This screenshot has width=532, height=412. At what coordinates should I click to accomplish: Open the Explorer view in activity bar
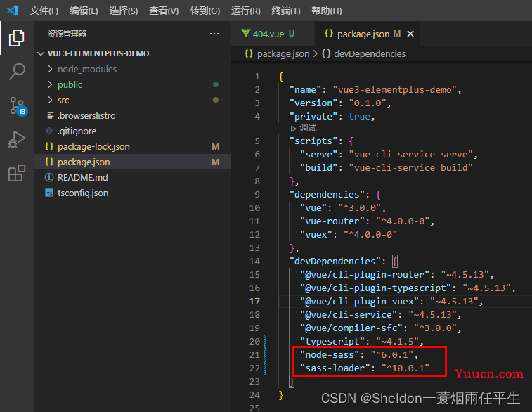pos(16,38)
